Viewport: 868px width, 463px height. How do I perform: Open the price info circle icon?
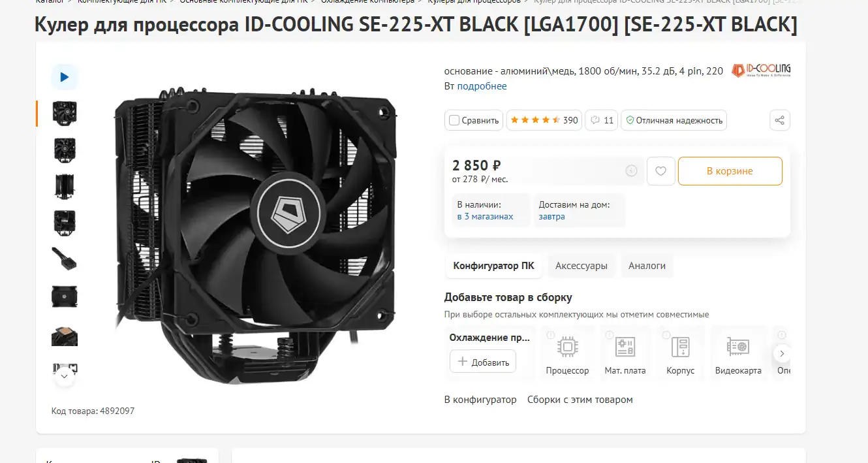[631, 171]
